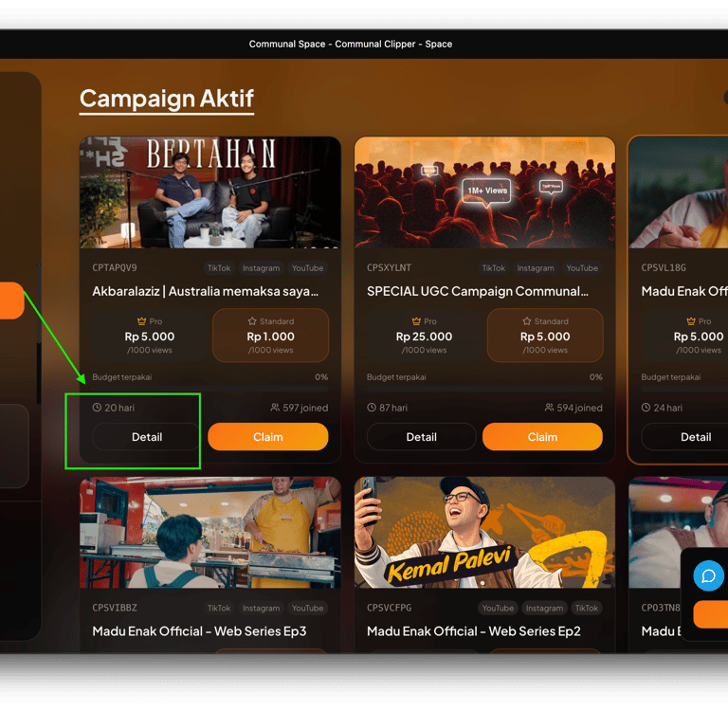Click the Campaign Aktif heading
Image resolution: width=728 pixels, height=711 pixels.
(x=167, y=99)
